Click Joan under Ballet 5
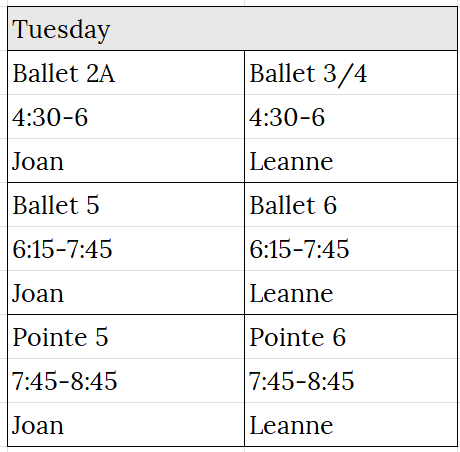The height and width of the screenshot is (452, 460). (x=126, y=293)
